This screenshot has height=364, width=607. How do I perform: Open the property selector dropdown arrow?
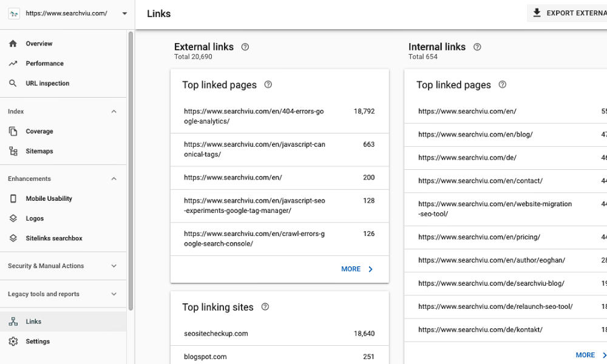click(124, 13)
